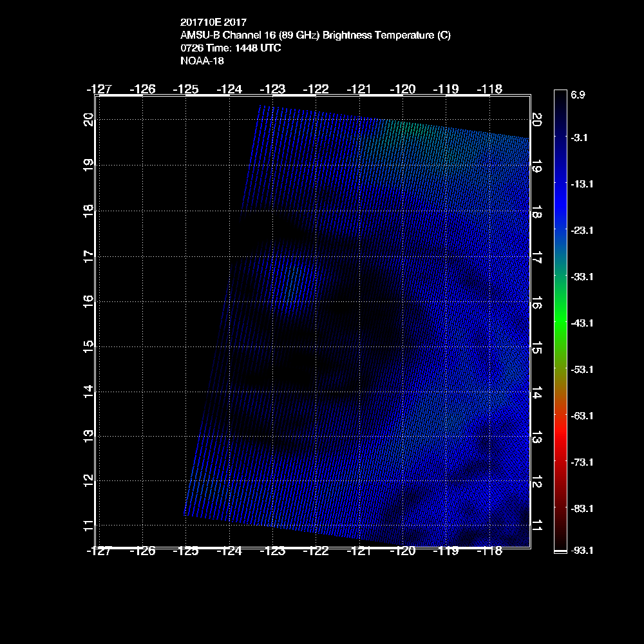Click the -125 longitude label on bottom axis
Screen dimensions: 644x644
pos(185,551)
